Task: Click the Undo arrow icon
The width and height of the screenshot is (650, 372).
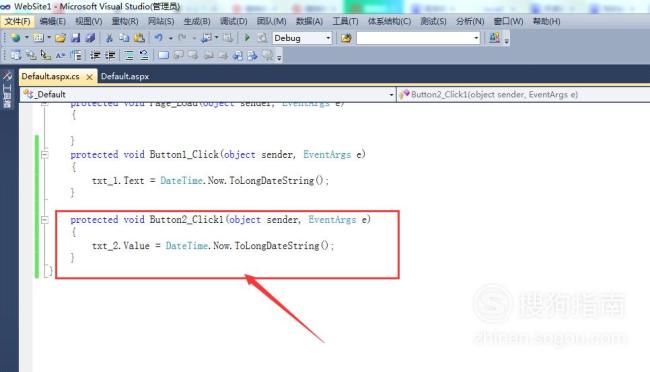Action: tap(159, 38)
